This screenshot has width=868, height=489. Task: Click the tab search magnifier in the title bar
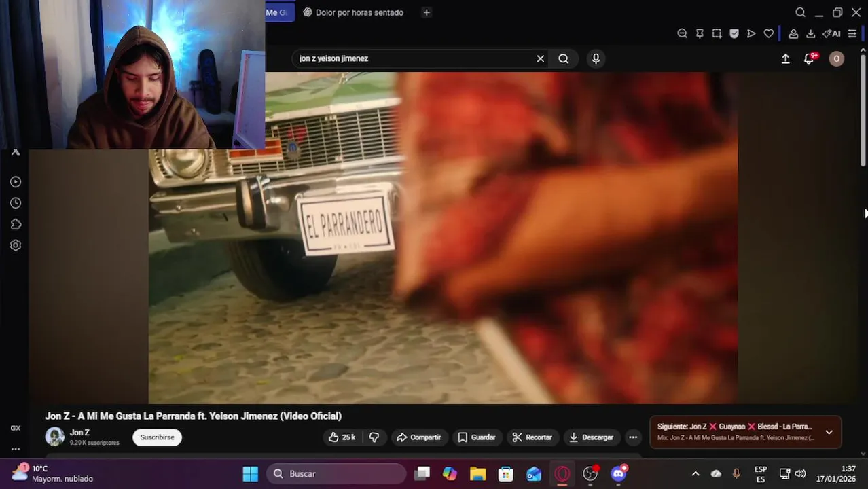pyautogui.click(x=800, y=12)
